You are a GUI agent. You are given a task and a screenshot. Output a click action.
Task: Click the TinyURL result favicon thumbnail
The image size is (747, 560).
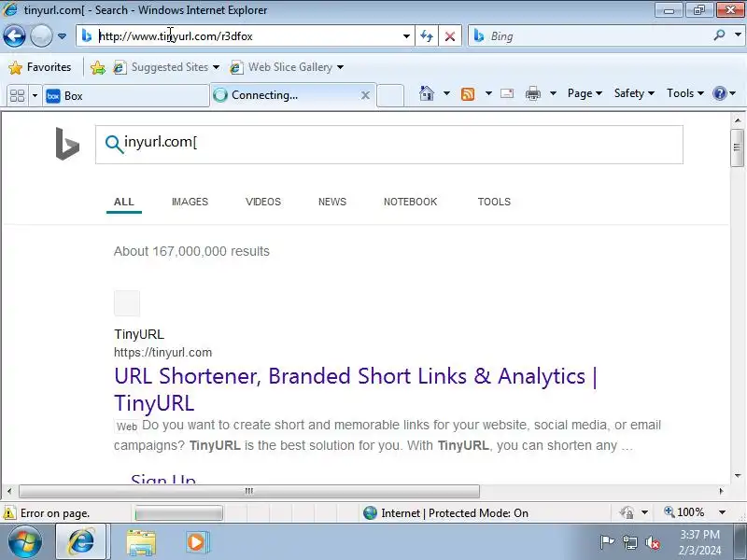pyautogui.click(x=127, y=302)
